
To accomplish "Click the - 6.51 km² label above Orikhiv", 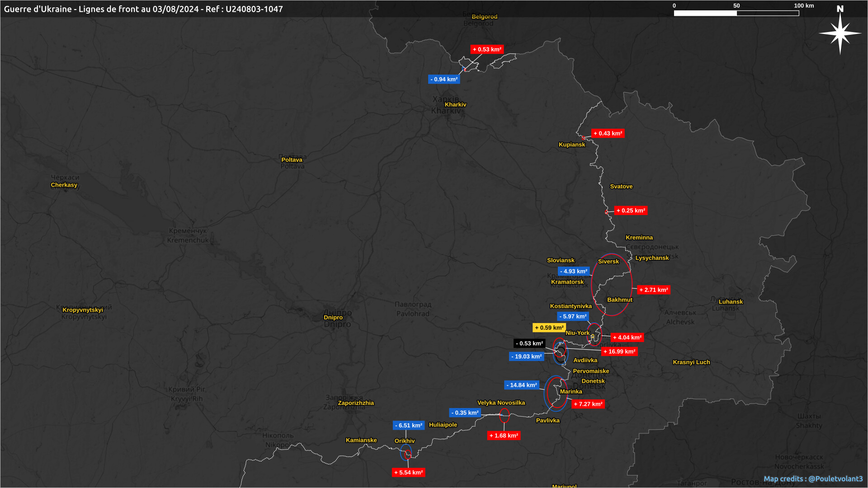I will 408,425.
